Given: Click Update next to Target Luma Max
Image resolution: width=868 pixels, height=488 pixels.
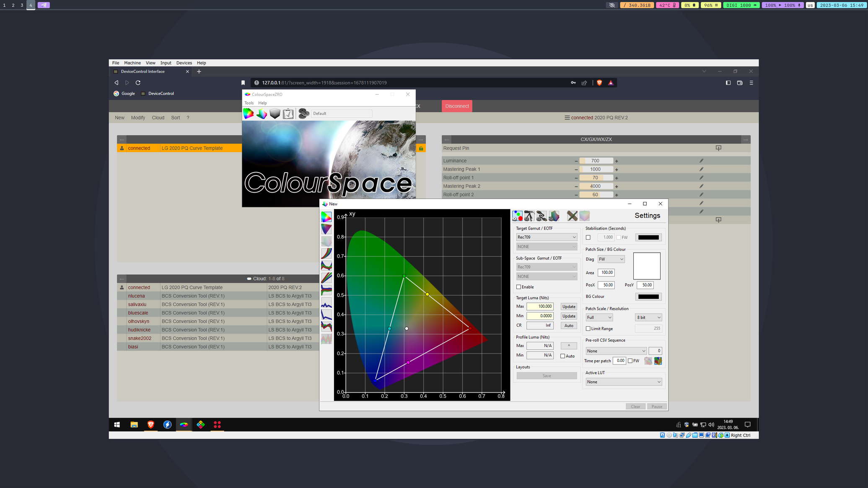Looking at the screenshot, I should [x=569, y=307].
